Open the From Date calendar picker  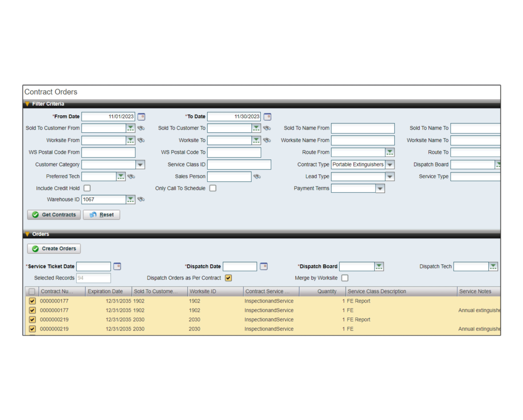pyautogui.click(x=141, y=117)
